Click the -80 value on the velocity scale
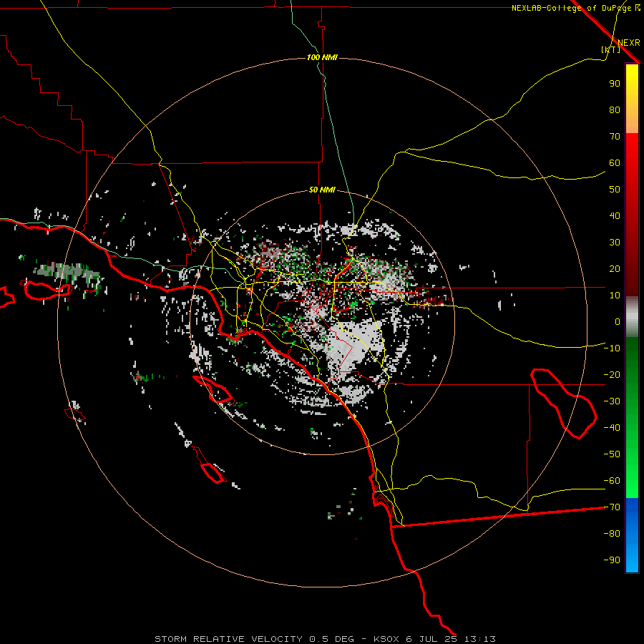The image size is (644, 644). point(612,534)
